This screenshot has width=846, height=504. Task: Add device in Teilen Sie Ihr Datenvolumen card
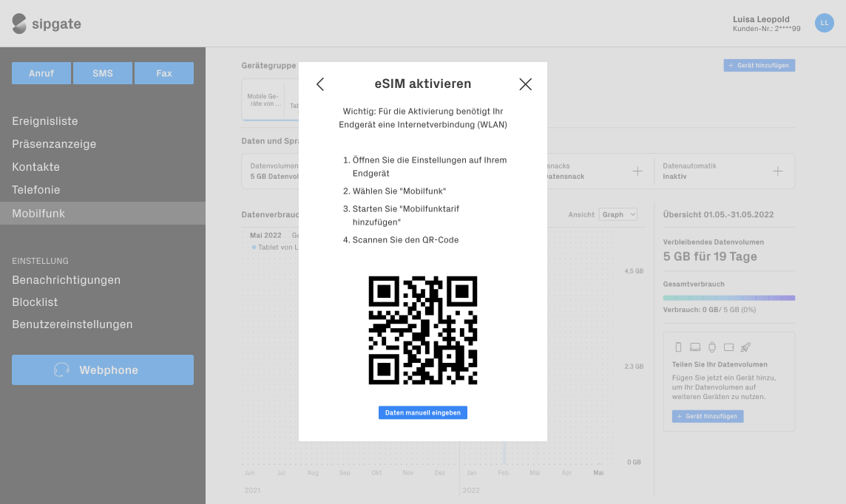(707, 416)
